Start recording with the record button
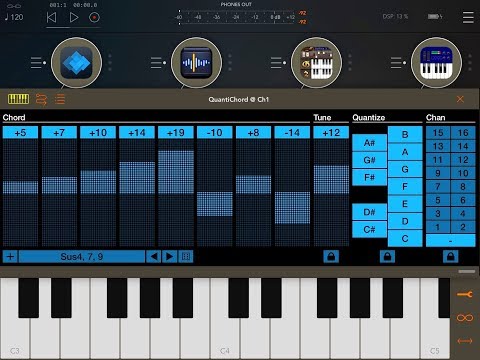 tap(94, 17)
